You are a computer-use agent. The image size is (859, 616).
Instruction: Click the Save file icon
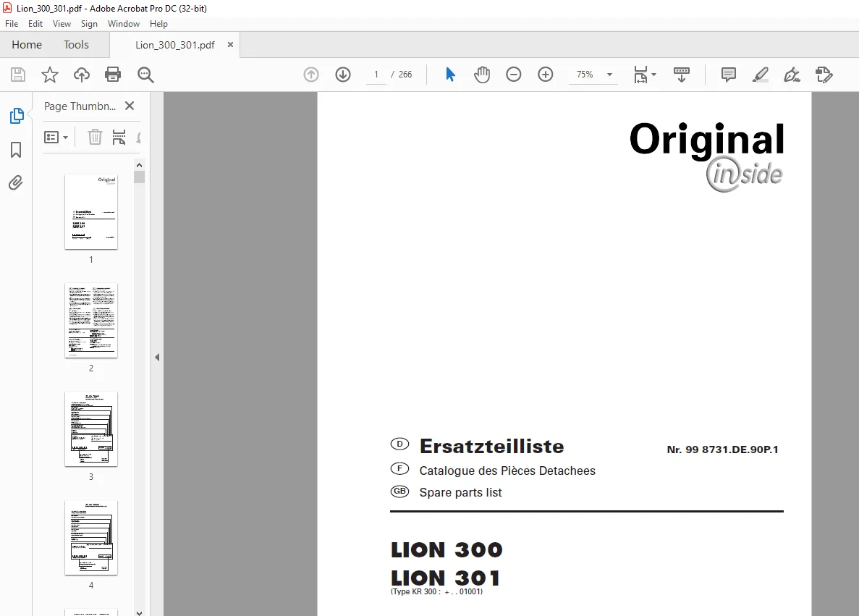pyautogui.click(x=18, y=75)
